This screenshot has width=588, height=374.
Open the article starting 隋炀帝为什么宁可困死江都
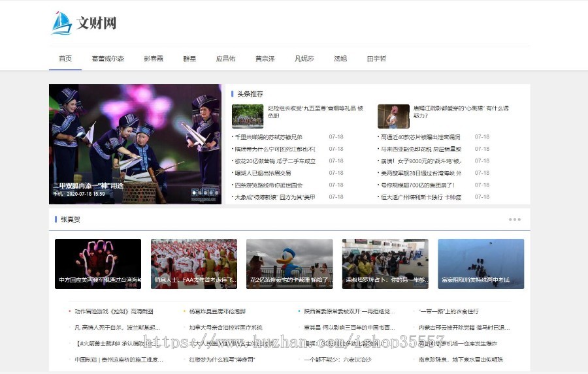coord(275,149)
